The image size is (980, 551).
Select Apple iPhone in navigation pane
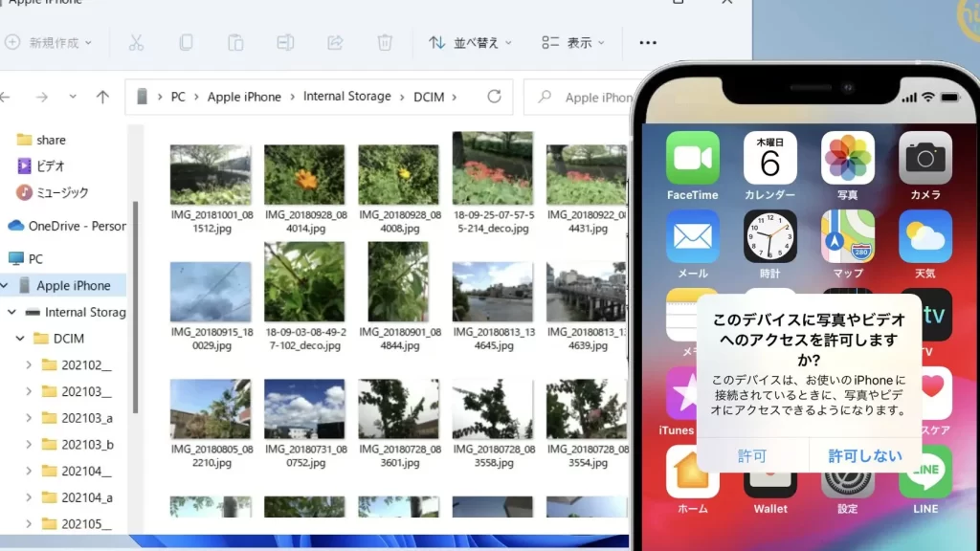[x=62, y=285]
